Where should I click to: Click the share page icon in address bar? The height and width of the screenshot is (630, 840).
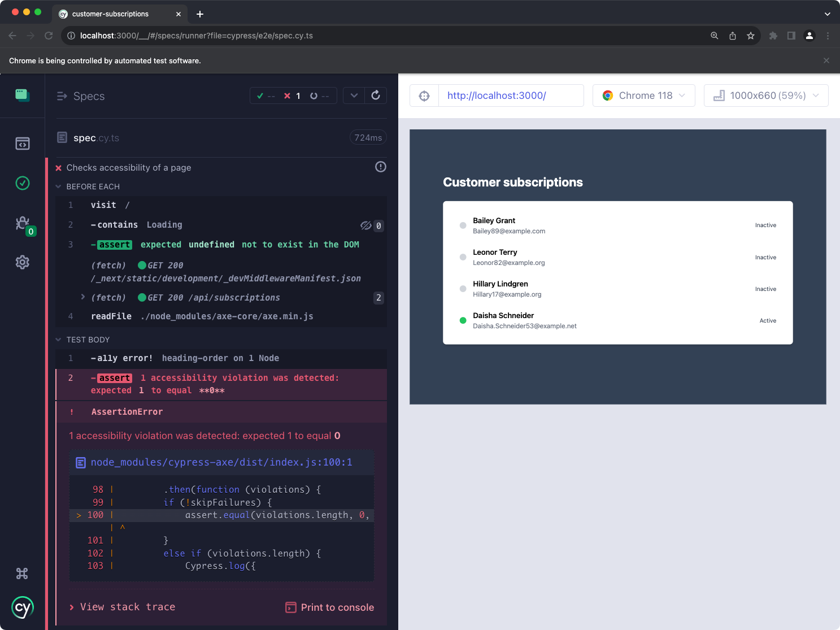733,36
